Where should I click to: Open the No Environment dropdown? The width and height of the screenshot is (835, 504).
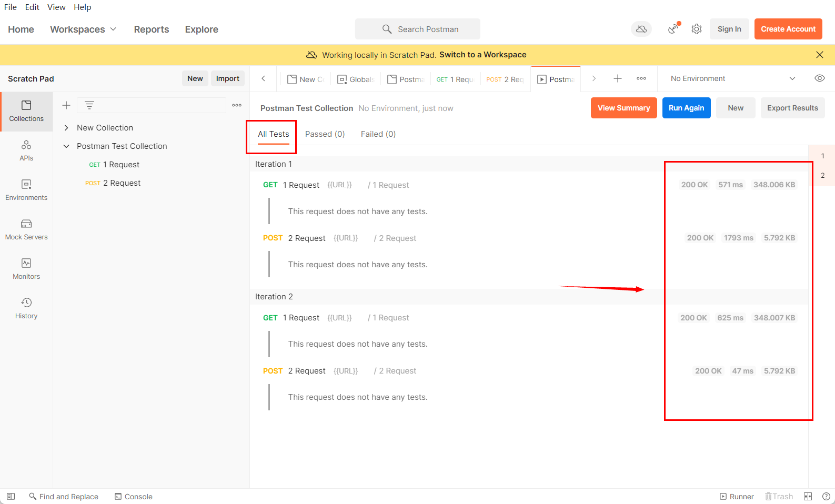(x=733, y=78)
